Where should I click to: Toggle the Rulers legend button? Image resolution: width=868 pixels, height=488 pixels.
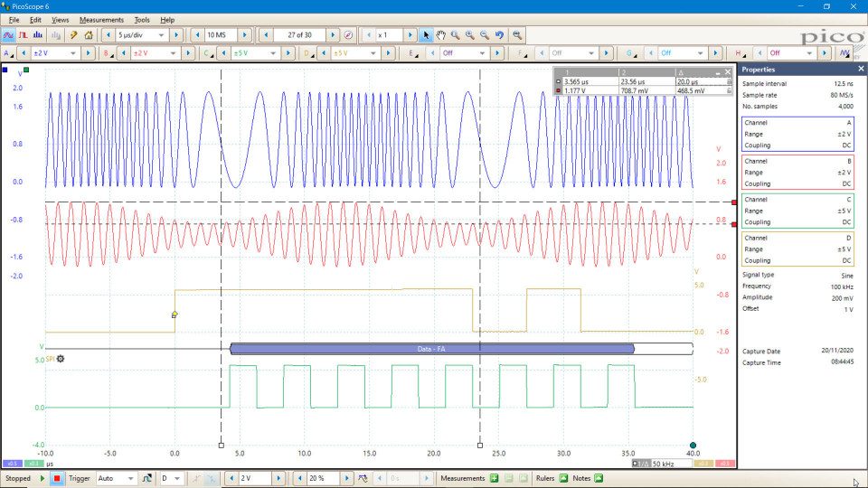[563, 478]
